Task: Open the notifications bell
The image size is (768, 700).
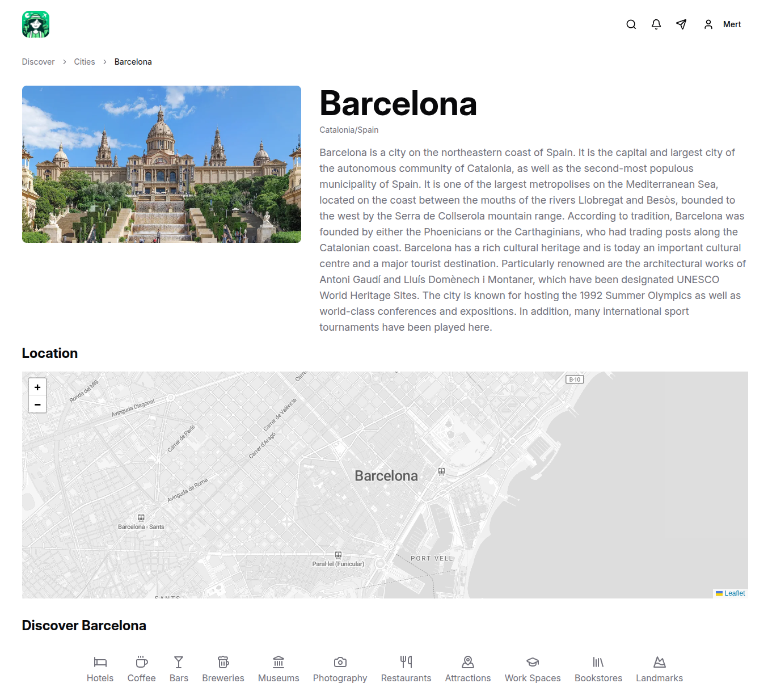Action: pos(656,24)
